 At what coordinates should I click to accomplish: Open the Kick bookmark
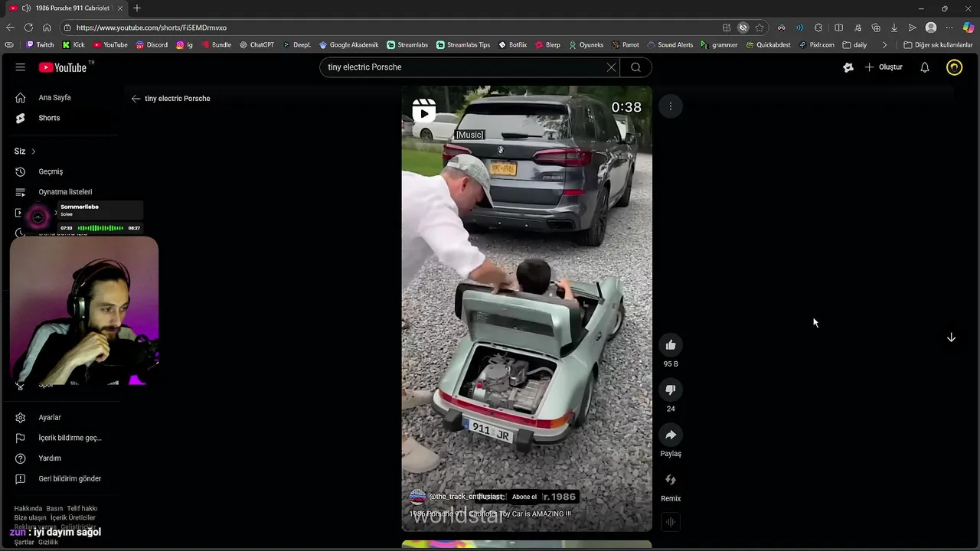pyautogui.click(x=73, y=45)
